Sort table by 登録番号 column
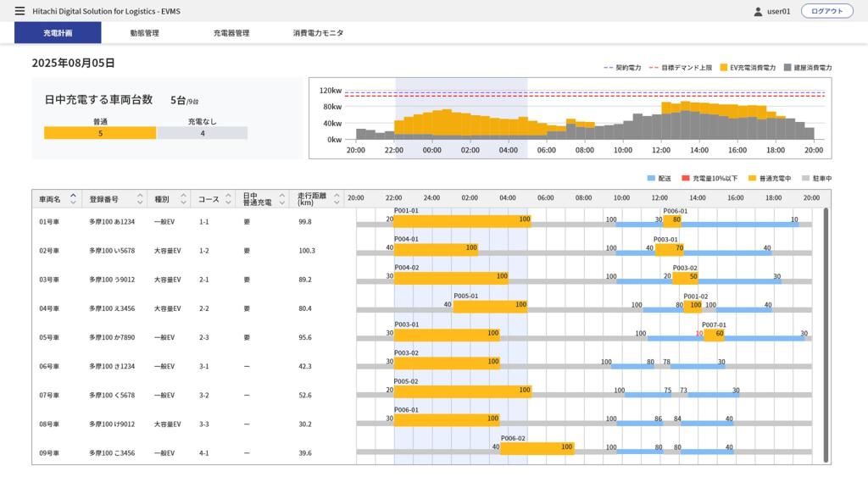The width and height of the screenshot is (868, 488). 138,199
